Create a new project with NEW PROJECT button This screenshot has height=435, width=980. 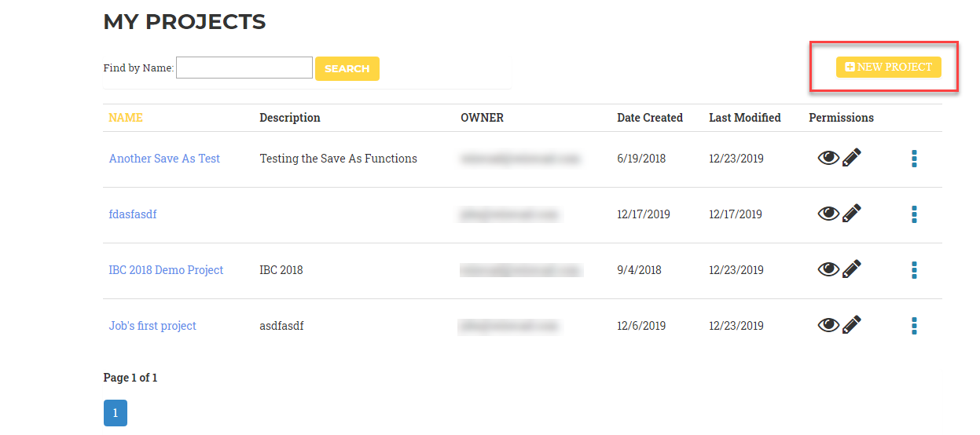point(888,67)
